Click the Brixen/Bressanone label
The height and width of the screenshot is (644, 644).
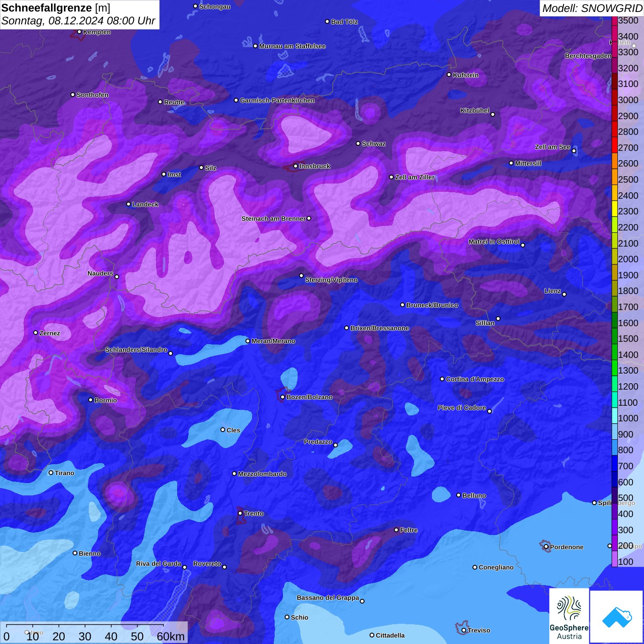click(x=379, y=328)
